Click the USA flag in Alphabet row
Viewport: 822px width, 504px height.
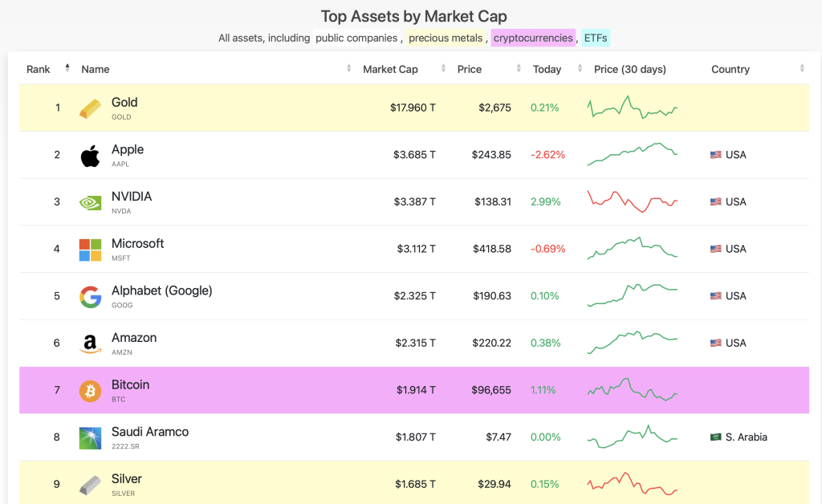[x=715, y=296]
